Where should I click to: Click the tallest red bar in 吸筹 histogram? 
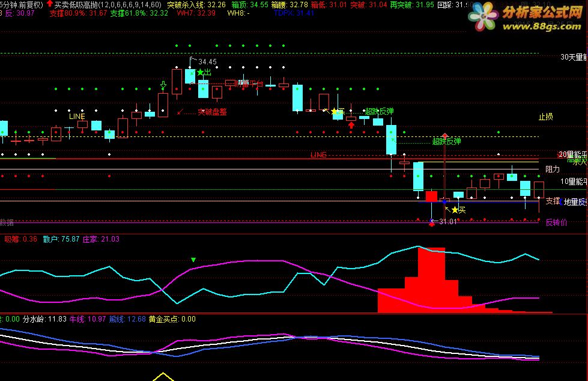pyautogui.click(x=432, y=280)
